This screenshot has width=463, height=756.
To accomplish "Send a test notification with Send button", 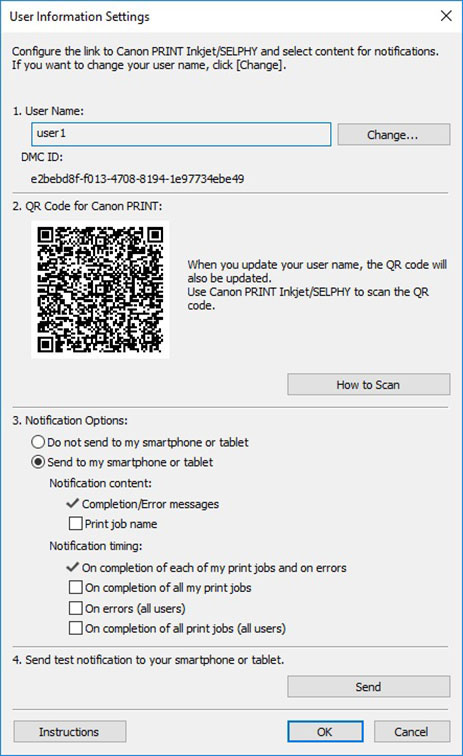I will [368, 687].
